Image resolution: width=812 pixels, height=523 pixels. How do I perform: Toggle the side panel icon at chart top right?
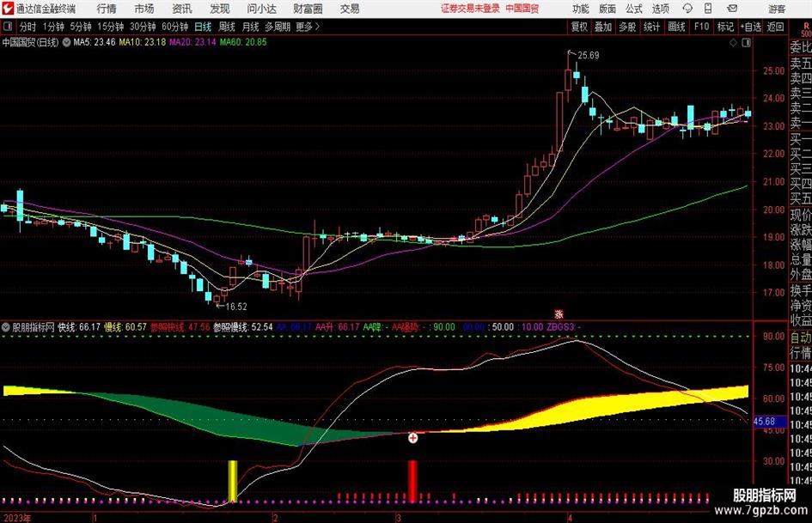[x=746, y=43]
